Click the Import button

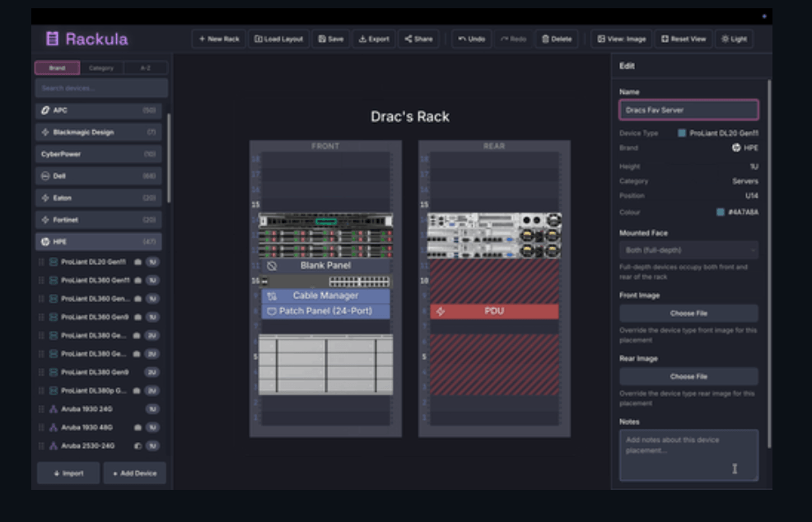(68, 473)
